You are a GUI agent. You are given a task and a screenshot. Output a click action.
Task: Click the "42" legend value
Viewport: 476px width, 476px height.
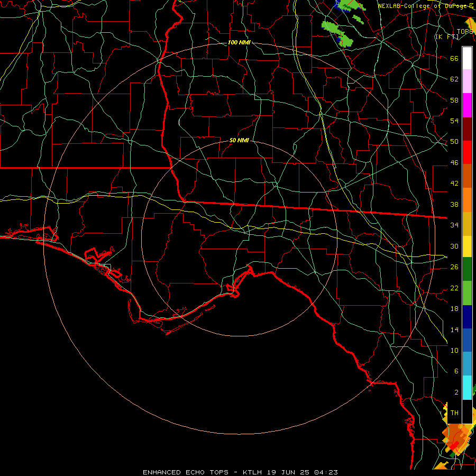[x=454, y=184]
